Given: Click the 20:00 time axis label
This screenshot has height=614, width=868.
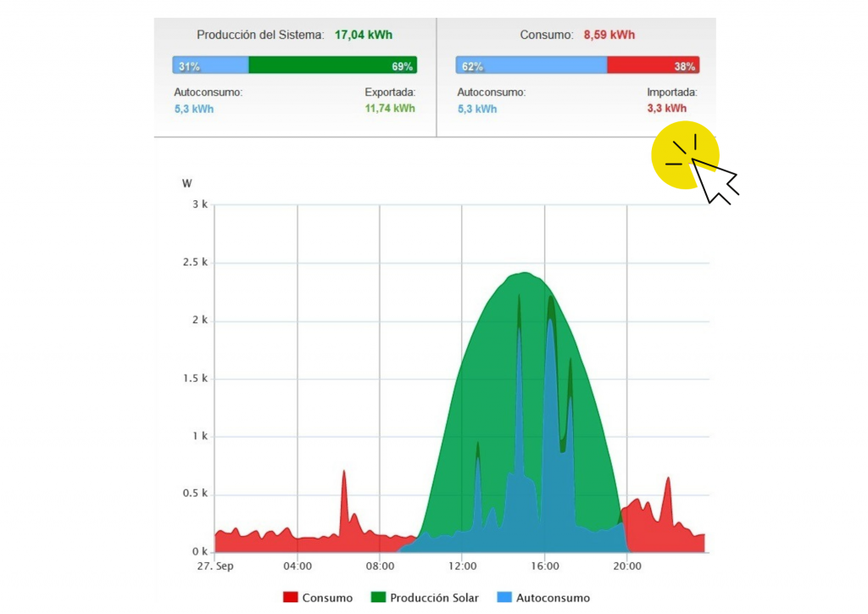Looking at the screenshot, I should click(x=626, y=566).
